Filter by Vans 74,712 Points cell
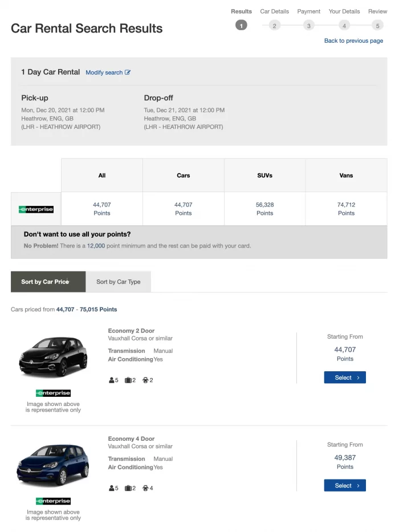Screen dimensions: 399x532 346,209
